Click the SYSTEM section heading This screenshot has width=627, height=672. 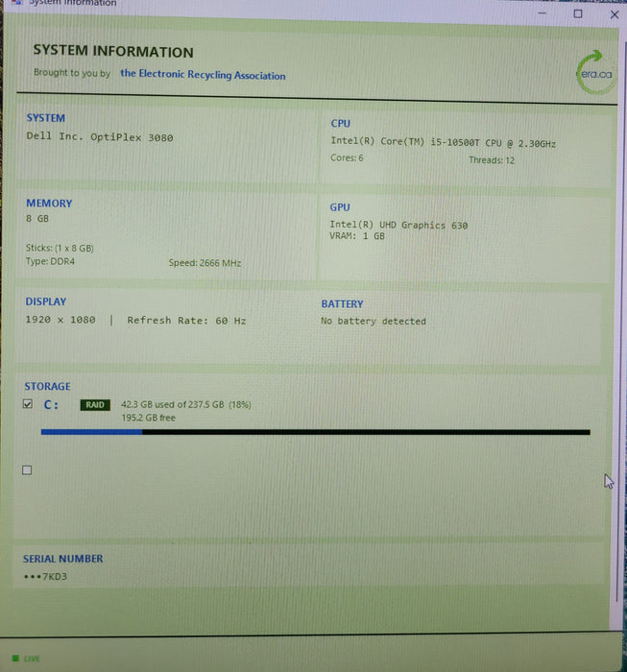(46, 118)
